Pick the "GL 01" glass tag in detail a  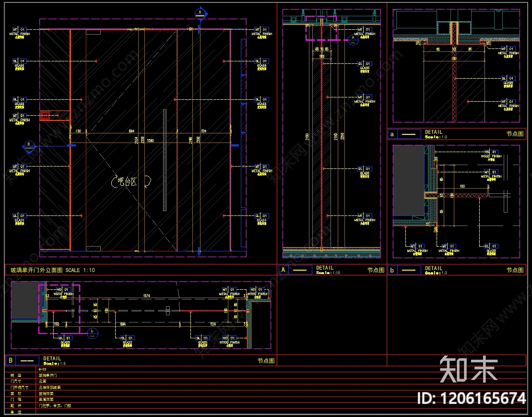(x=508, y=78)
